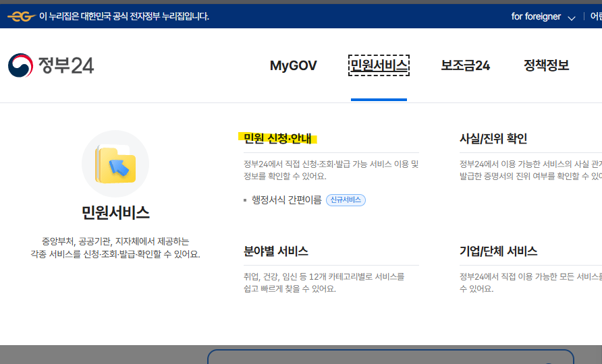
Task: Click the 민원서비스 folder illustration
Action: coord(115,164)
